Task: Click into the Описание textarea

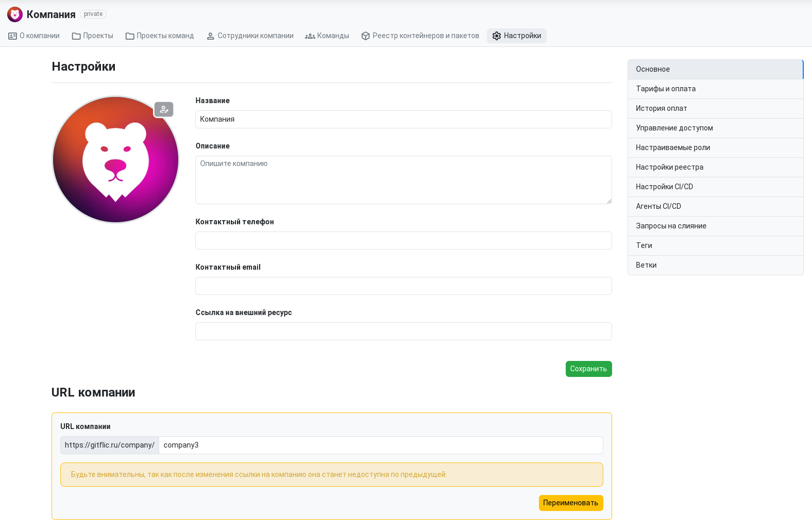Action: point(403,180)
